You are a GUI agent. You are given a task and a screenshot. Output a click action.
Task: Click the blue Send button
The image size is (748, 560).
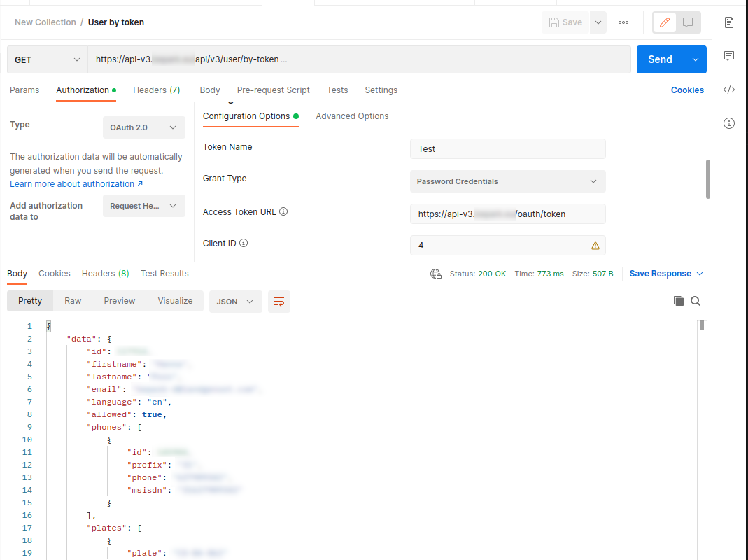(x=660, y=59)
